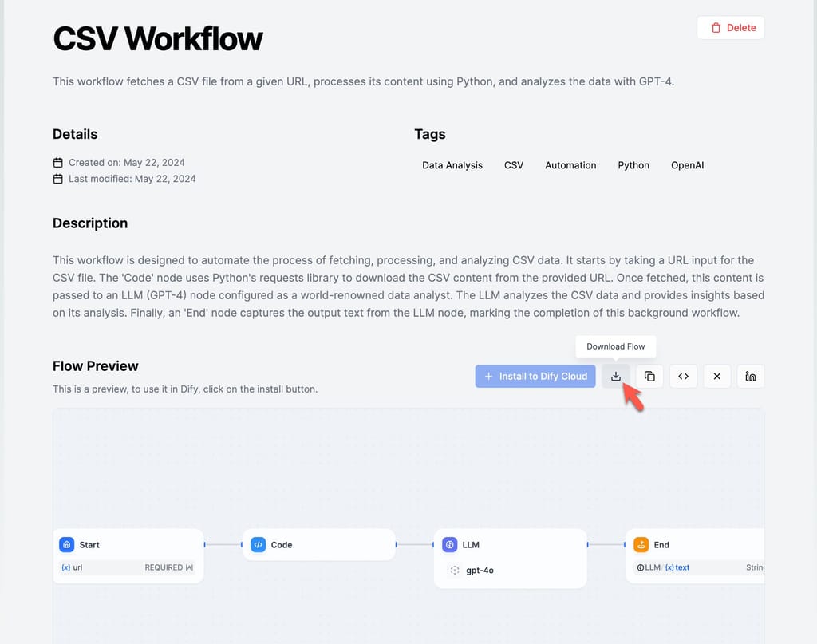Click the End node icon
The height and width of the screenshot is (644, 817).
[x=641, y=544]
